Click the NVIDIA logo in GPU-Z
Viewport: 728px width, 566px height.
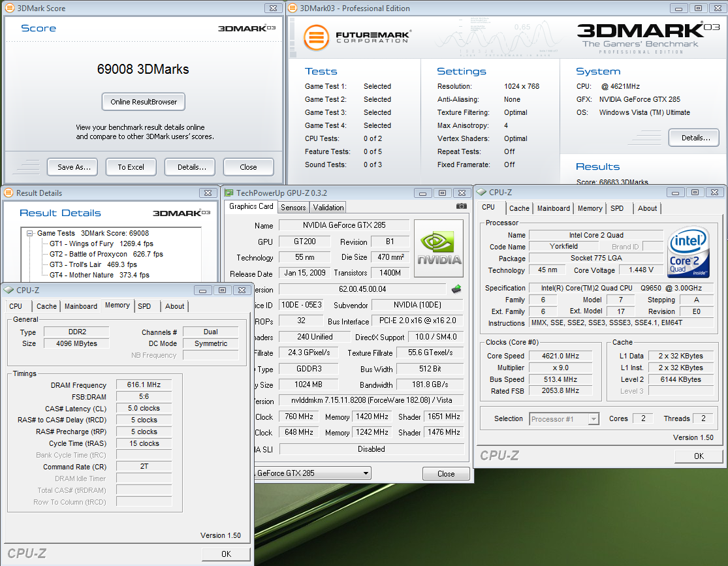(x=439, y=248)
